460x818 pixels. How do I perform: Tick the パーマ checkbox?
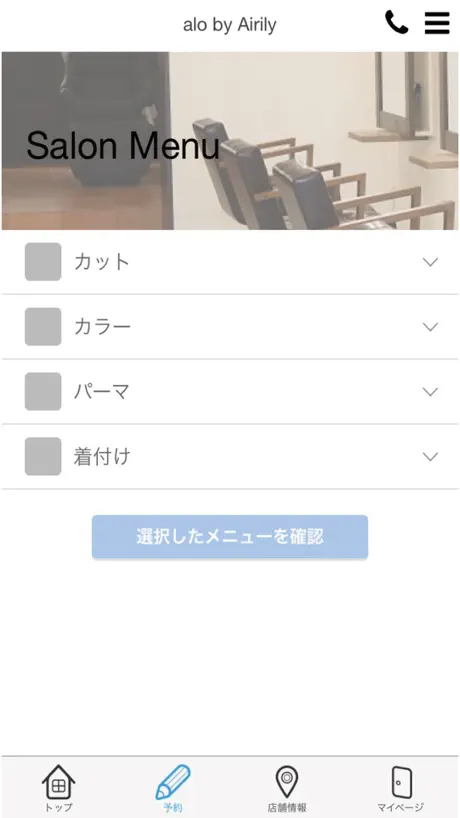(43, 391)
